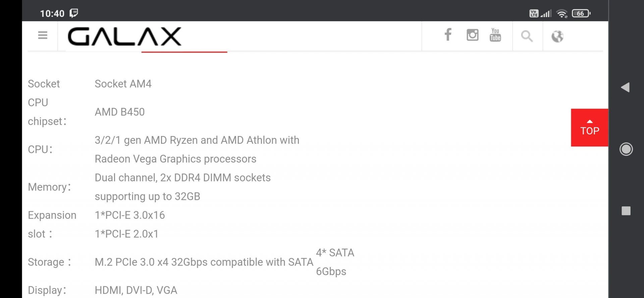The width and height of the screenshot is (644, 298).
Task: Click the AMD B450 chipset value
Action: click(x=120, y=112)
